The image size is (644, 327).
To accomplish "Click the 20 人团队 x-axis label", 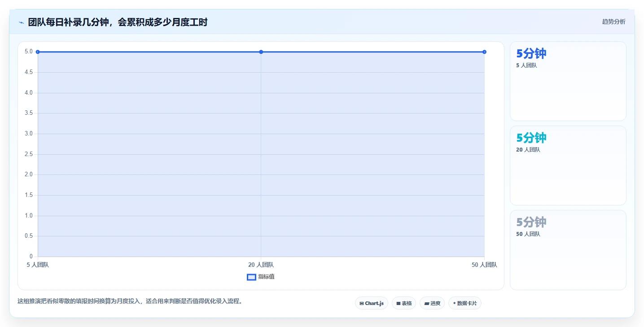I will [x=261, y=265].
